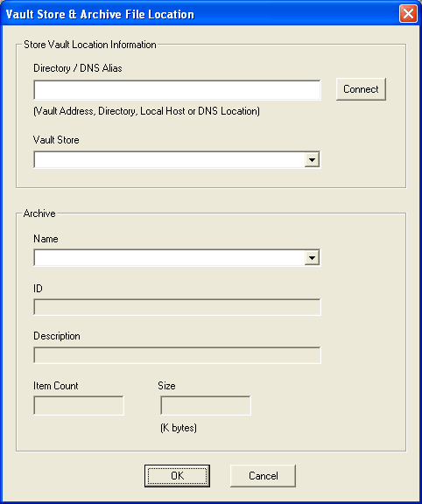Click the Vault Store label text
The height and width of the screenshot is (504, 422).
56,140
